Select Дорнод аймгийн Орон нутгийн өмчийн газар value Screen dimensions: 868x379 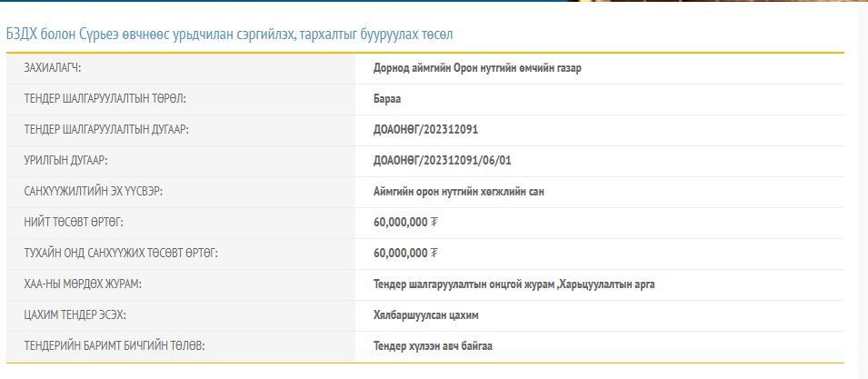476,68
